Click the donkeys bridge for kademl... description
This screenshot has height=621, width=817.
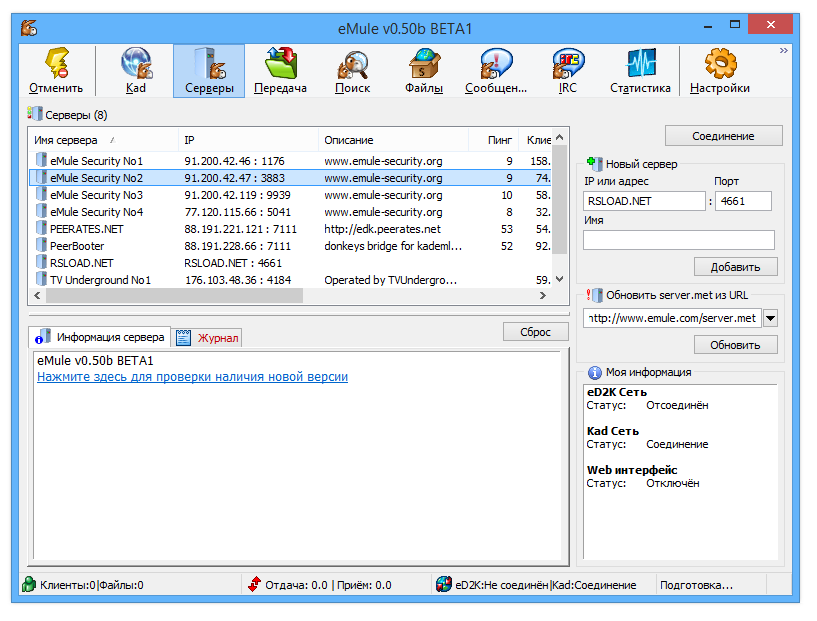click(x=393, y=246)
